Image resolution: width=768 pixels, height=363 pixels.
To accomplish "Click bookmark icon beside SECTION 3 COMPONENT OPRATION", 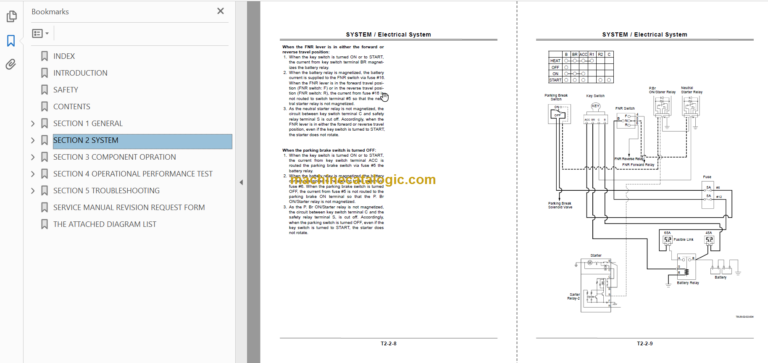I will (x=44, y=157).
